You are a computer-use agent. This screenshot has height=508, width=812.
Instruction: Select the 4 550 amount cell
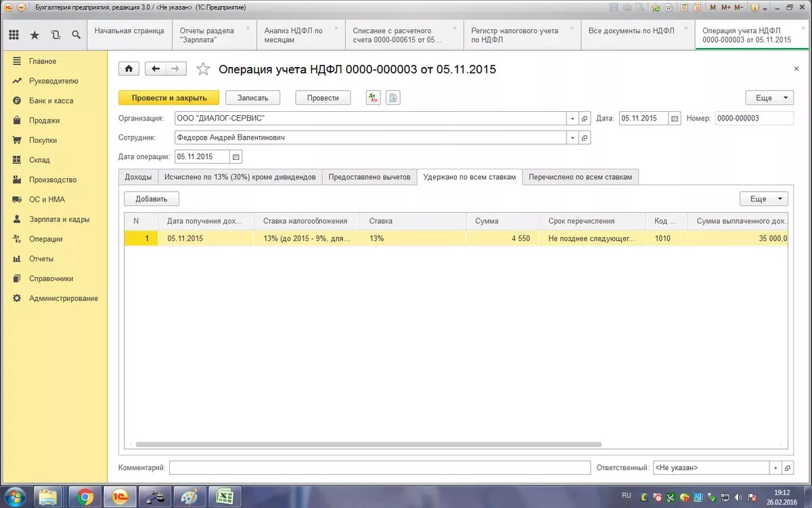coord(503,238)
